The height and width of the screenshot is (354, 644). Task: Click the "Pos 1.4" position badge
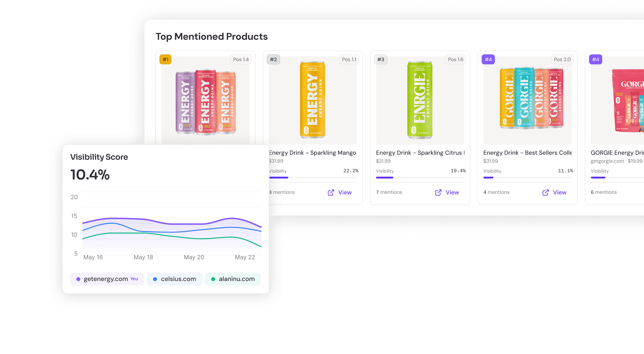coord(241,60)
